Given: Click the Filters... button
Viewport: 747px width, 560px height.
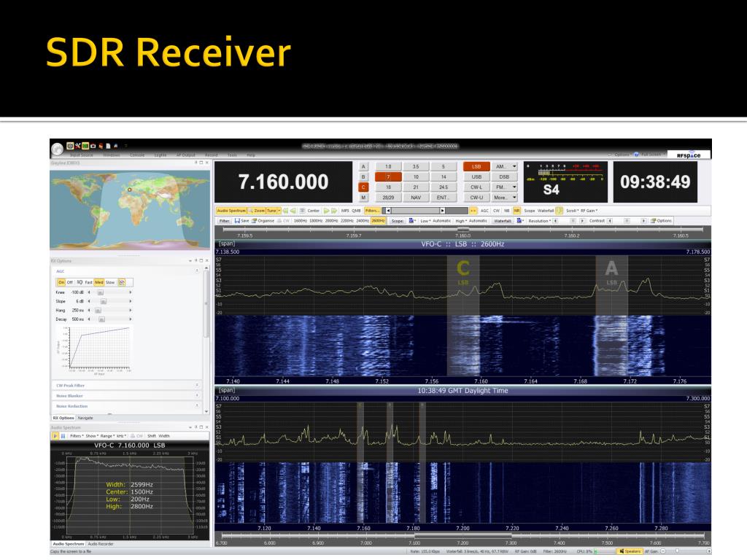Looking at the screenshot, I should pos(372,211).
